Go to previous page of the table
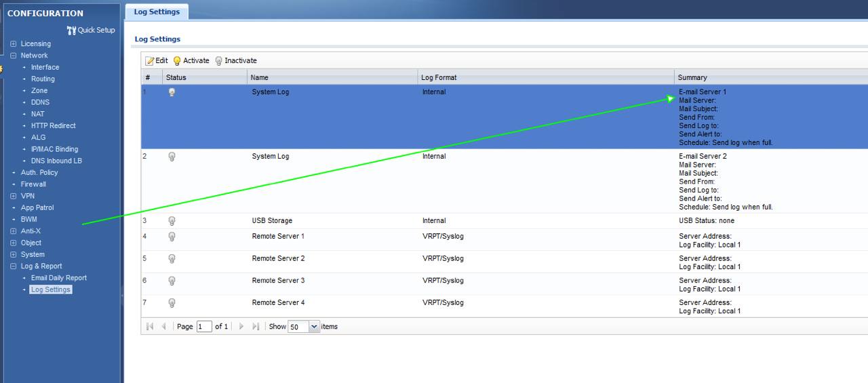The image size is (868, 383). 163,326
